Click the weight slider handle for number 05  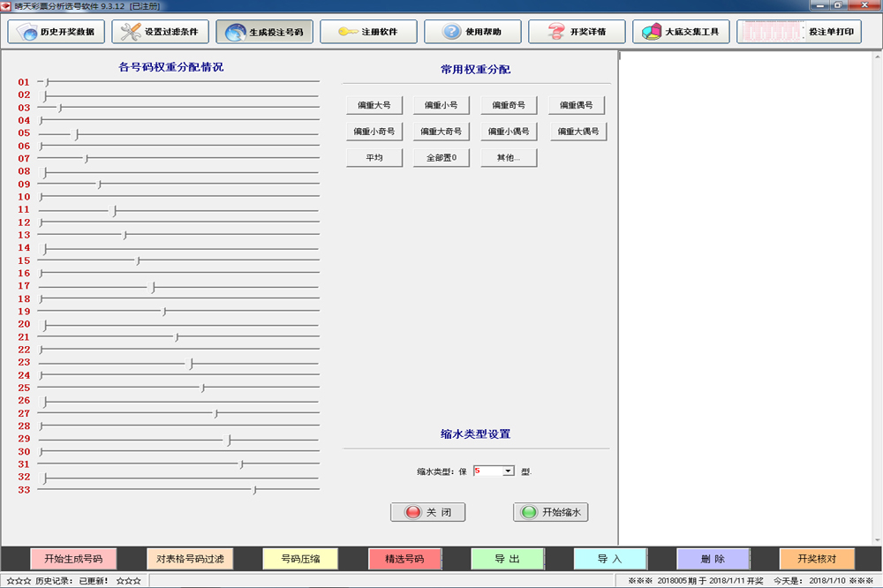[x=76, y=134]
